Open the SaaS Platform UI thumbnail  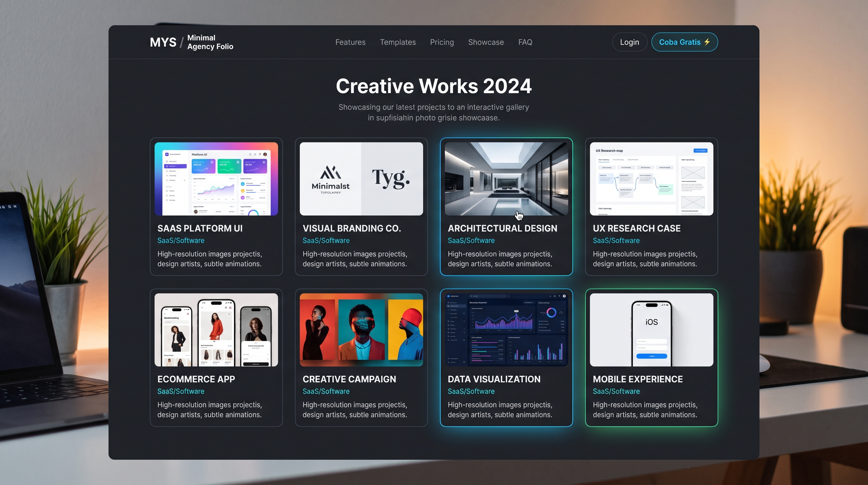[x=216, y=179]
